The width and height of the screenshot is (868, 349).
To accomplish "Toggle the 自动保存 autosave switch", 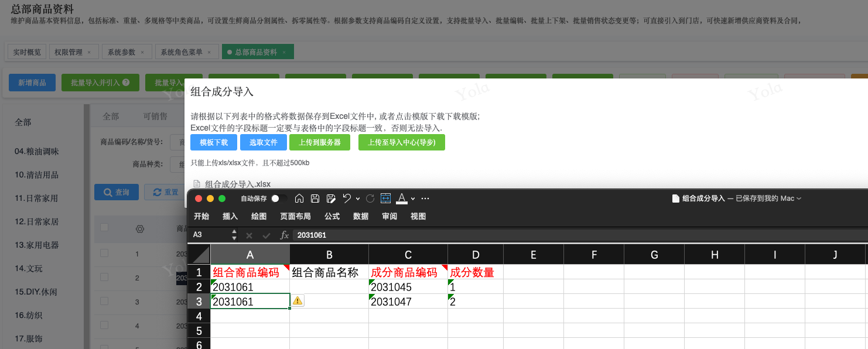I will point(279,199).
